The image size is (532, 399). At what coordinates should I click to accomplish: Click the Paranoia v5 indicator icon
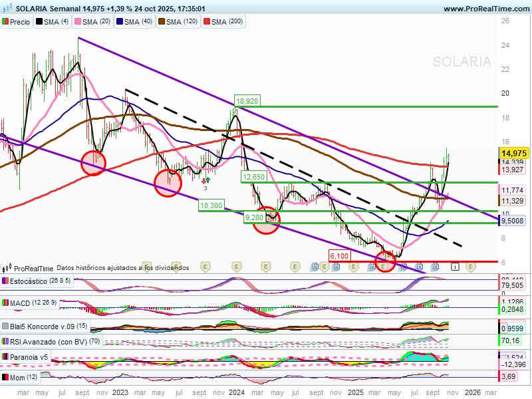click(5, 357)
